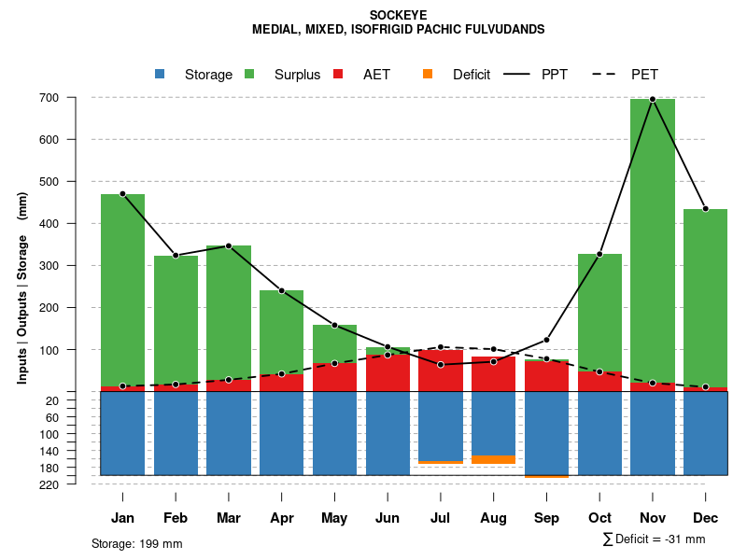Viewport: 747px width, 560px height.
Task: Click the '∑Deficit = -31 mm' annotation
Action: click(x=654, y=539)
